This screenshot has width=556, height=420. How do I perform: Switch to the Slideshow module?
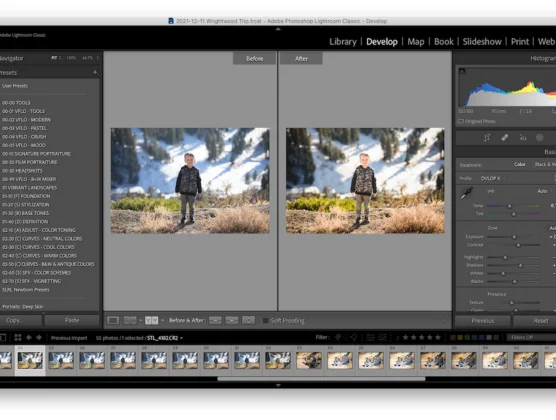(x=482, y=42)
